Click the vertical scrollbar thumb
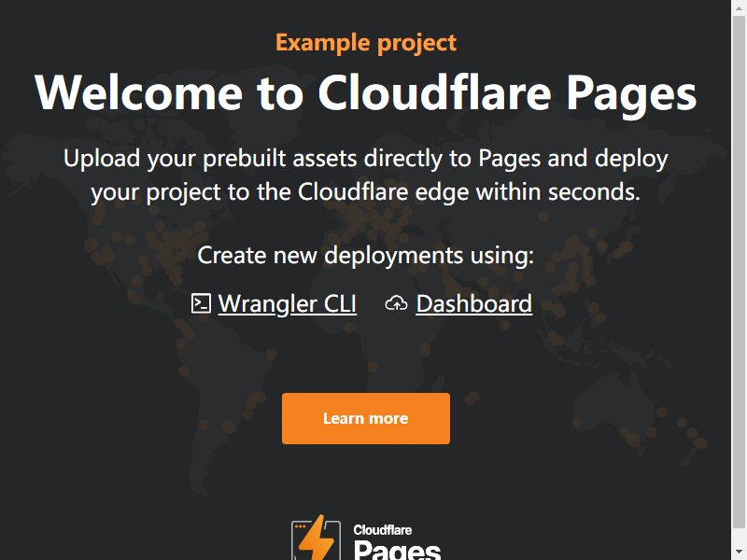 pyautogui.click(x=739, y=272)
